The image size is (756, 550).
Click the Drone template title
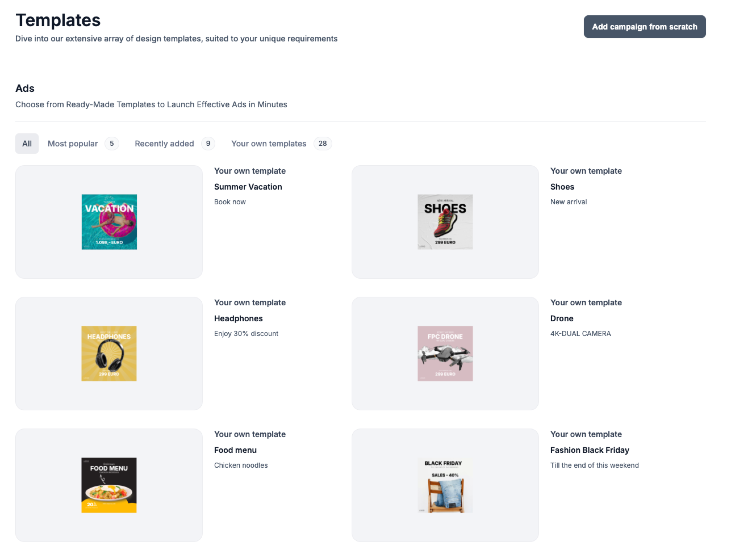(x=562, y=318)
